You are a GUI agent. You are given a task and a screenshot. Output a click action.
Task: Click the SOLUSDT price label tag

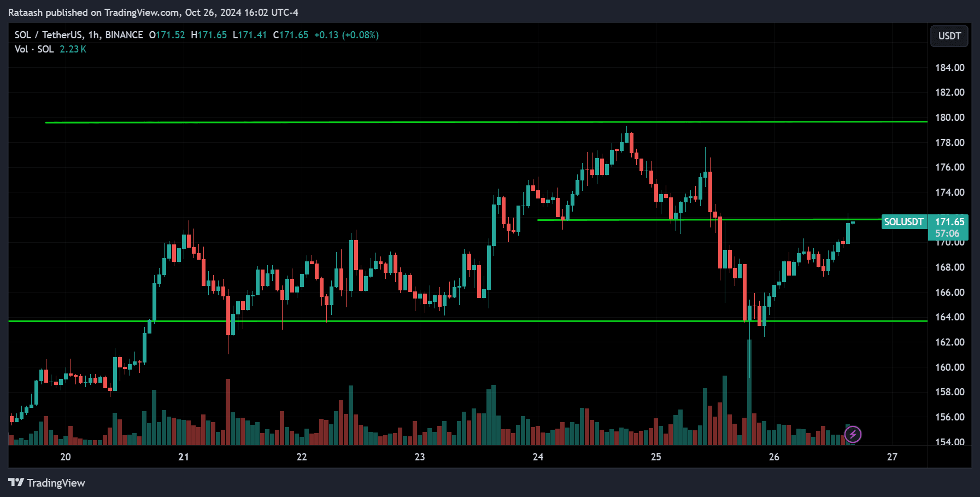(x=904, y=222)
